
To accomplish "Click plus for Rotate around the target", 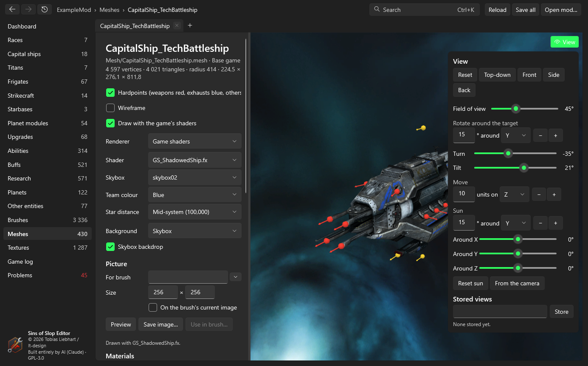I will click(555, 135).
